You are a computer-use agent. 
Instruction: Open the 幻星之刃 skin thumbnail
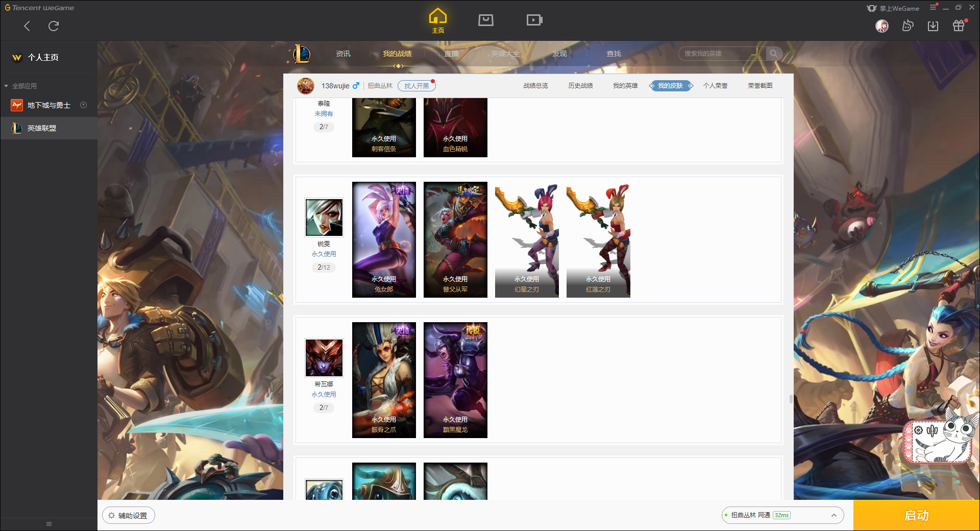[527, 239]
